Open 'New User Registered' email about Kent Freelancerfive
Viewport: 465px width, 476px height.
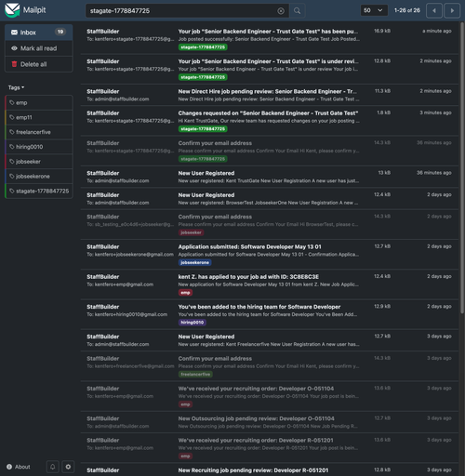point(269,340)
